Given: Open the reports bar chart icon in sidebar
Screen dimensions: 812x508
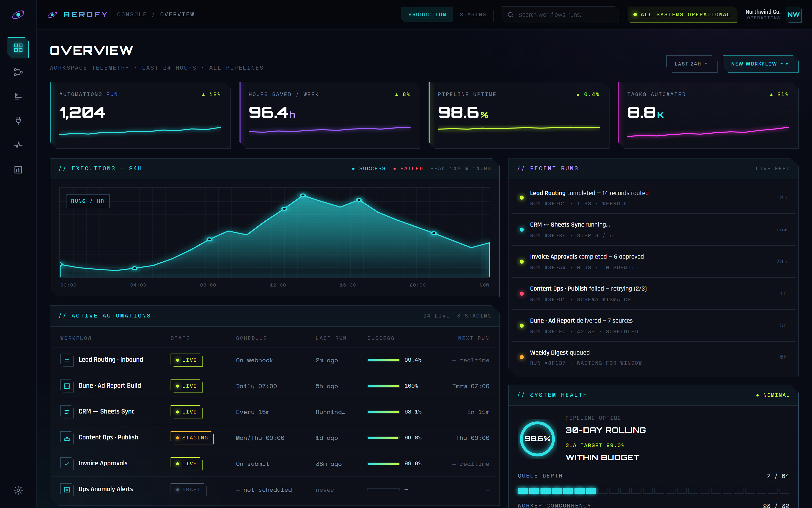Looking at the screenshot, I should (18, 170).
